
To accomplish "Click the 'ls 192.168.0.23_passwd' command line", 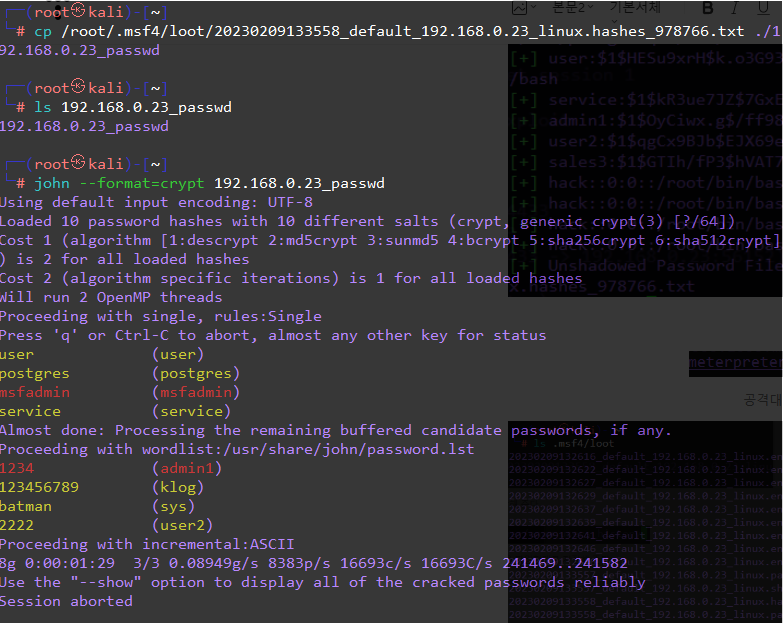I will 133,107.
